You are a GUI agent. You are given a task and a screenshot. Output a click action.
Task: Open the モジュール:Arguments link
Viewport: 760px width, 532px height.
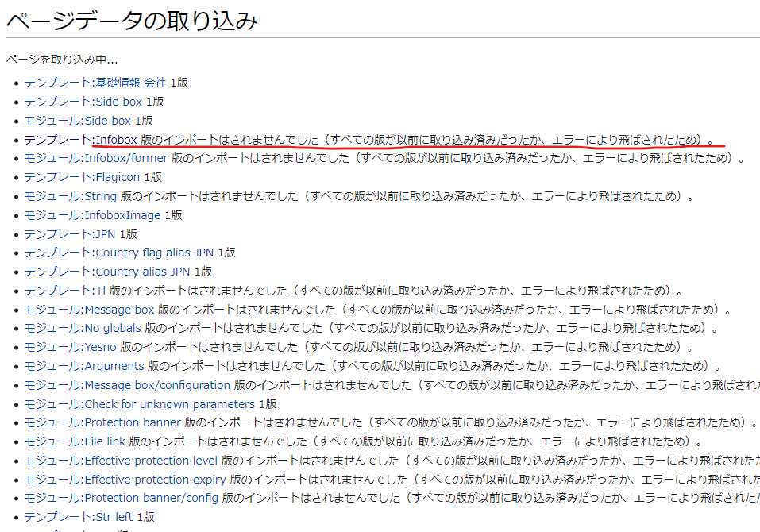tap(83, 366)
